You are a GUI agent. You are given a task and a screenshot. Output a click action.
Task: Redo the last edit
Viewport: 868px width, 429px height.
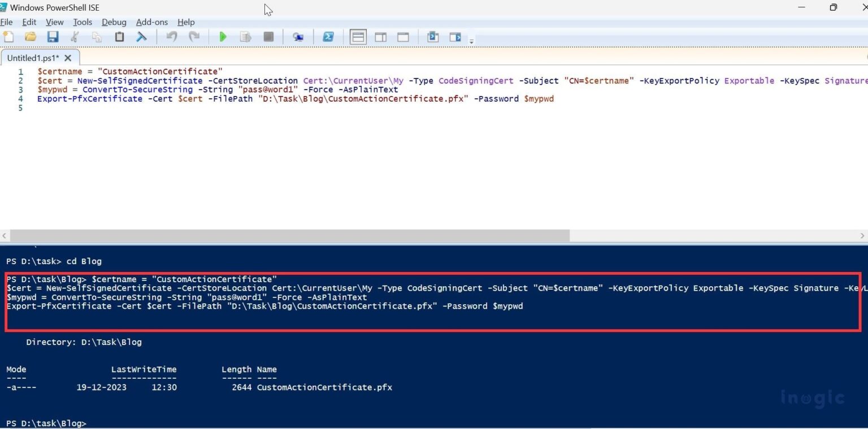194,36
